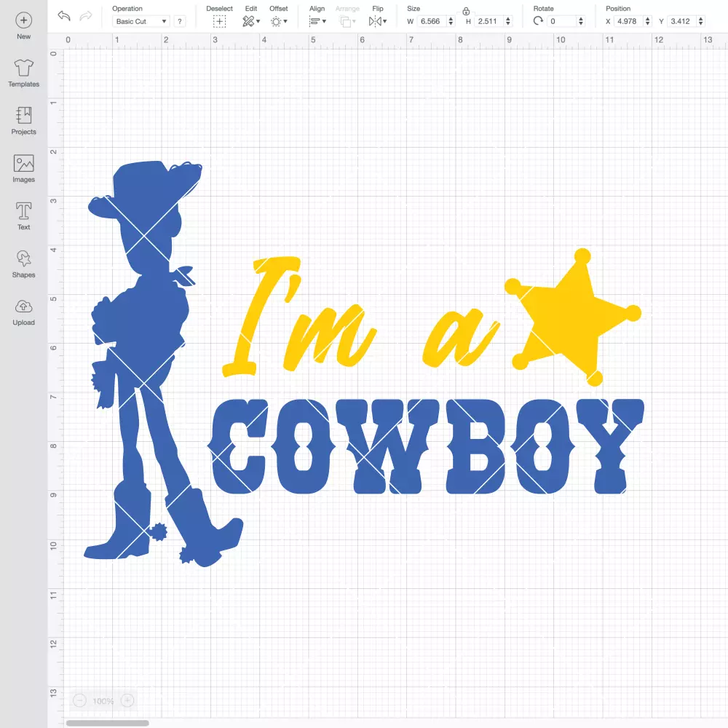Open the Arrange dropdown
The image size is (728, 728).
click(x=347, y=21)
